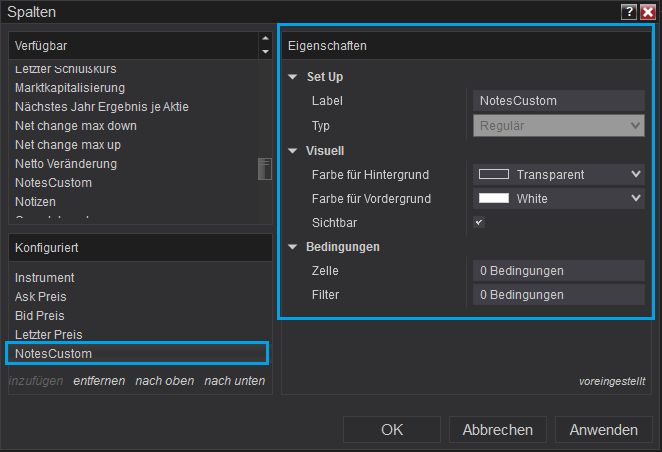Viewport: 662px width, 452px height.
Task: Collapse the Bedingungen section
Action: pyautogui.click(x=293, y=247)
